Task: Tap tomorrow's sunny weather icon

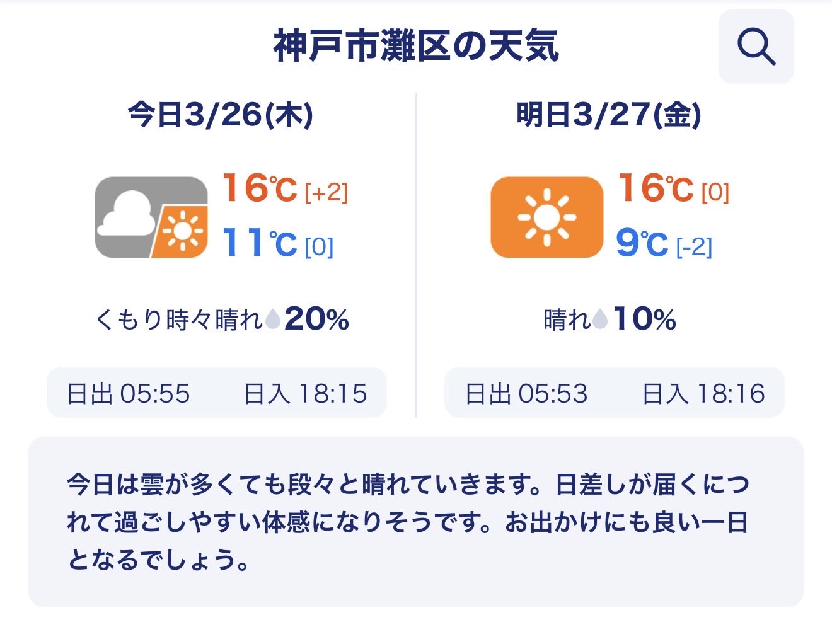Action: (x=546, y=217)
